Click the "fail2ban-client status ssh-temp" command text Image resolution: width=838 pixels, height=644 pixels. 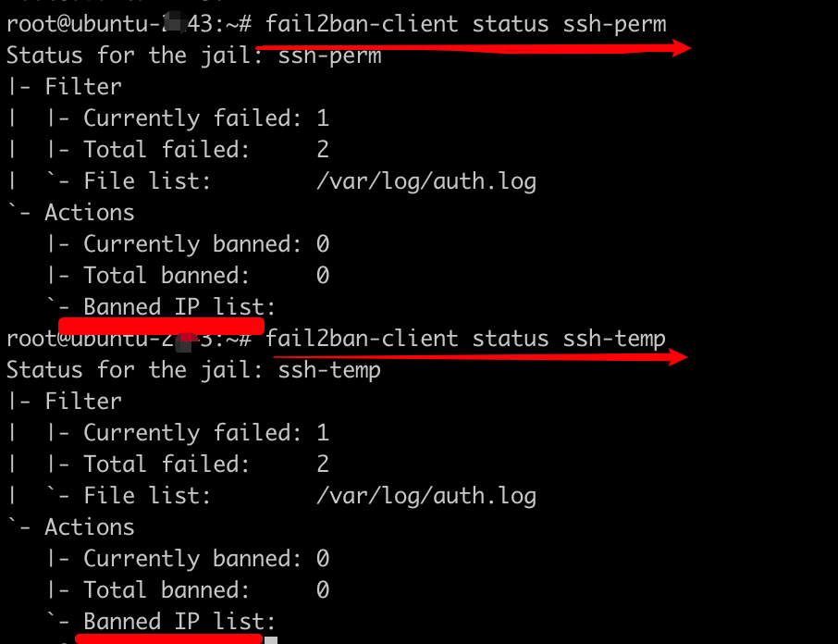tap(465, 339)
